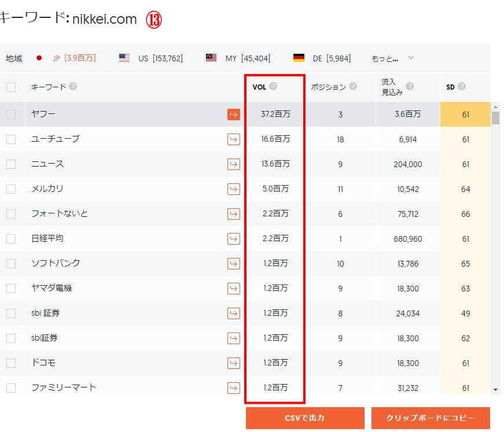Viewport: 504px width, 432px height.
Task: Check the フォートないと row checkbox
Action: (11, 214)
